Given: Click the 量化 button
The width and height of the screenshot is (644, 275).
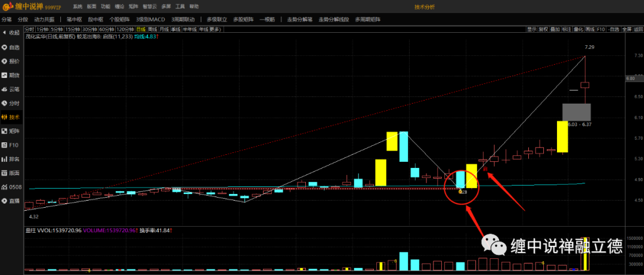Looking at the screenshot, I should tap(578, 29).
